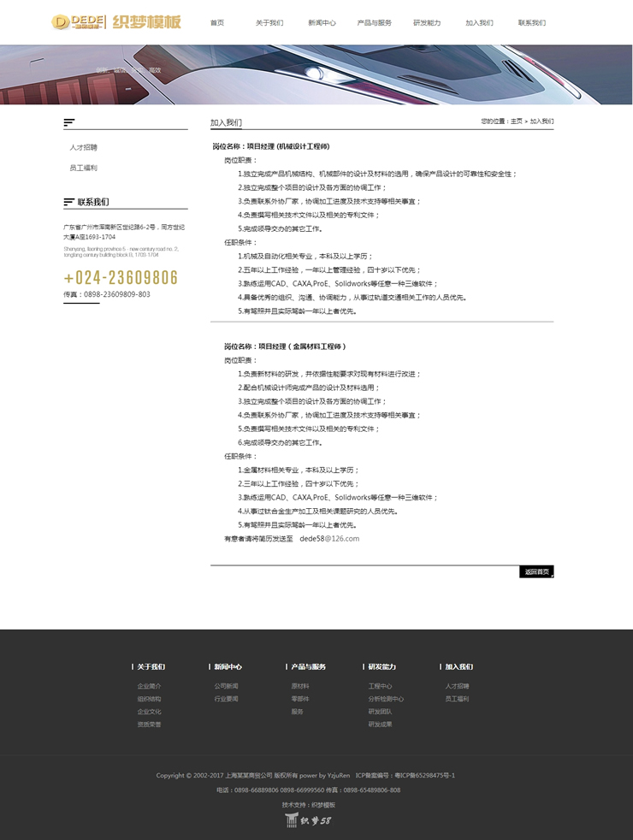Select 产品与服务 in the top navigation
Image resolution: width=633 pixels, height=840 pixels.
[x=374, y=23]
